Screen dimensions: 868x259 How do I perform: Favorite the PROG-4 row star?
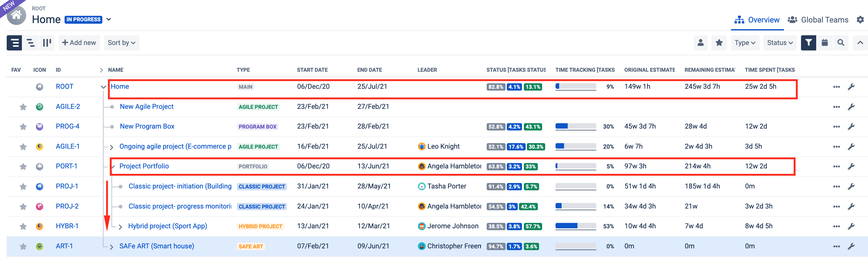click(23, 126)
